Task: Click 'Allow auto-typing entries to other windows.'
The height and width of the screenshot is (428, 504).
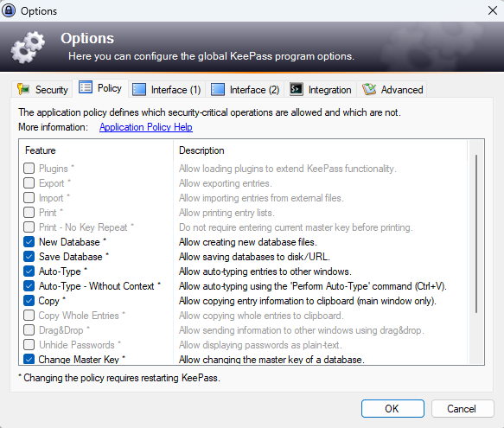Action: pyautogui.click(x=265, y=271)
